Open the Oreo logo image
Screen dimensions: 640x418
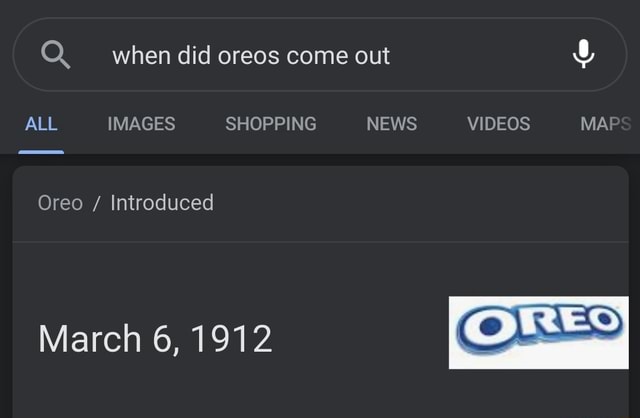point(538,333)
